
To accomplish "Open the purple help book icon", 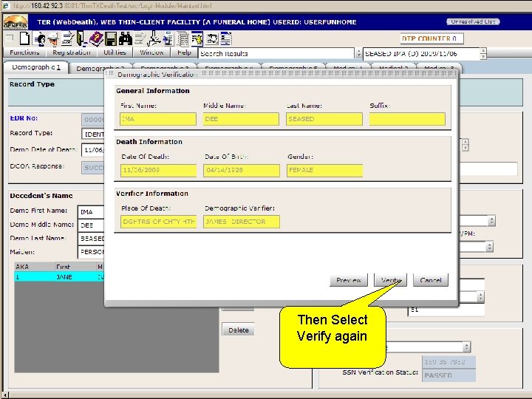I will (x=96, y=38).
